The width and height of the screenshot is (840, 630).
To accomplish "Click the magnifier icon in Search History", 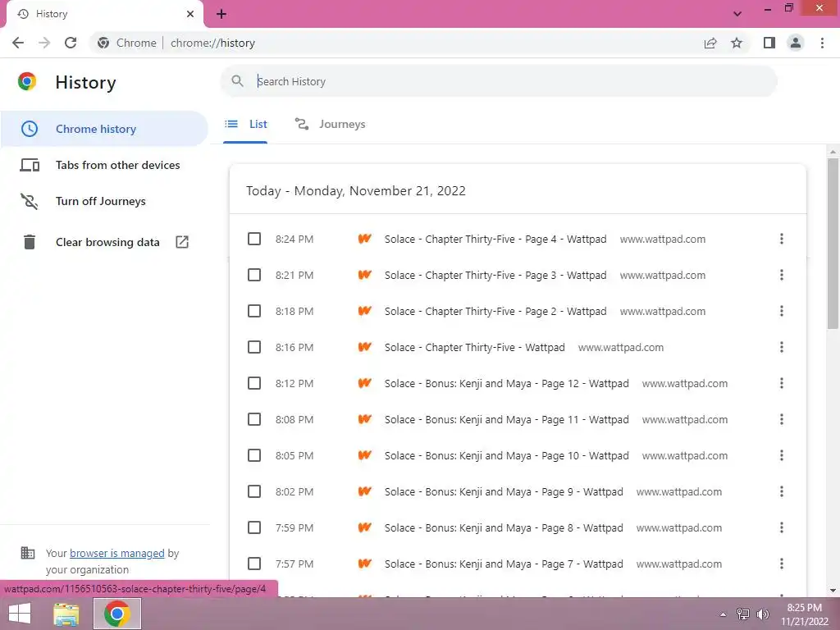I will pos(237,81).
